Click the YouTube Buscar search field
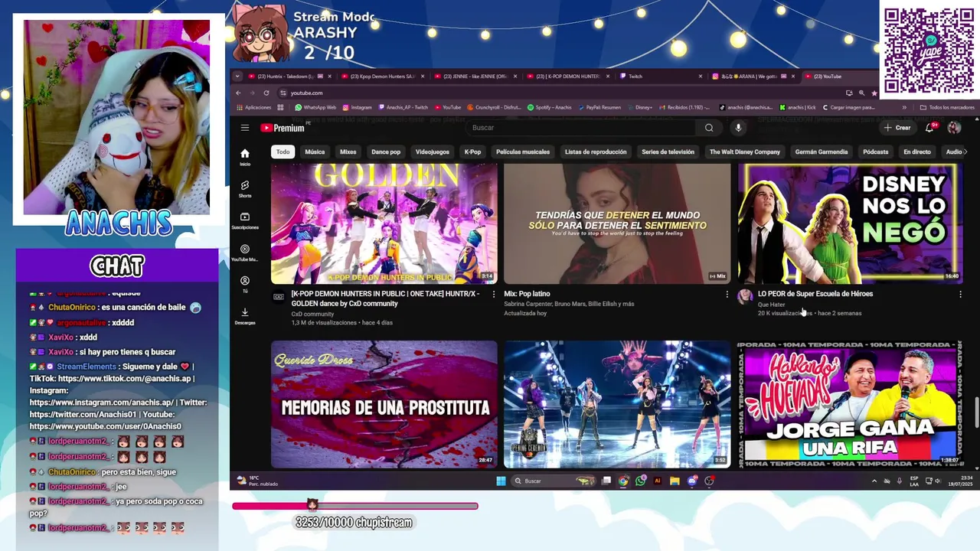The height and width of the screenshot is (551, 980). (x=582, y=128)
